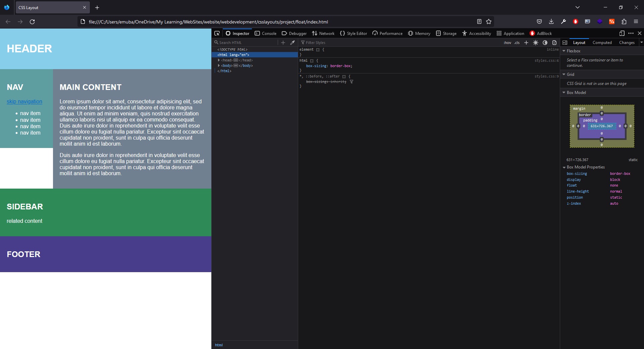
Task: Open the Style Editor tab
Action: coord(354,33)
